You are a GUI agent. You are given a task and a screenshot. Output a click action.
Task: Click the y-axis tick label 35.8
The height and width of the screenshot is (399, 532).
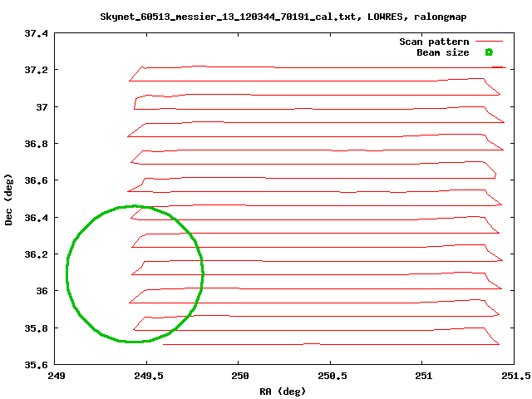coord(36,328)
